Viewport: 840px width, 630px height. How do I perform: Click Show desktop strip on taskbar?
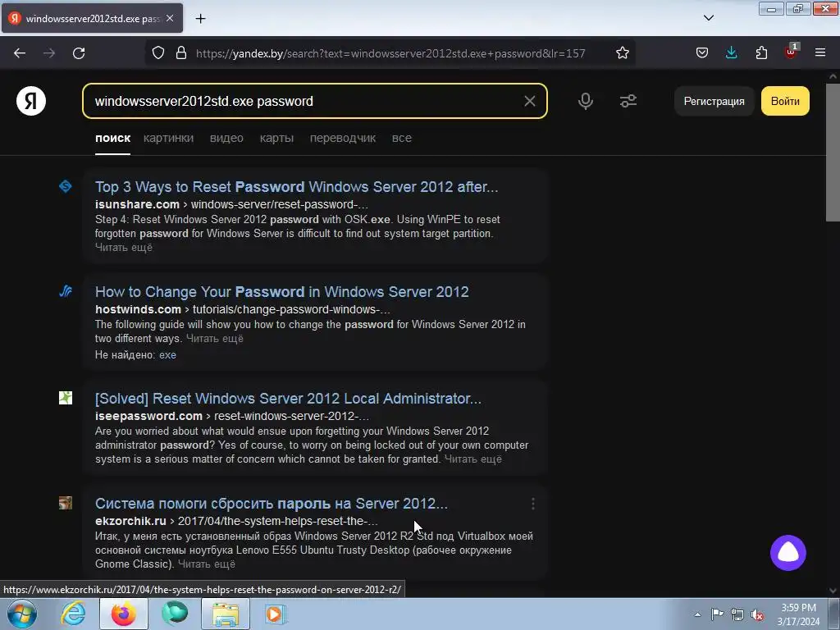pos(835,614)
